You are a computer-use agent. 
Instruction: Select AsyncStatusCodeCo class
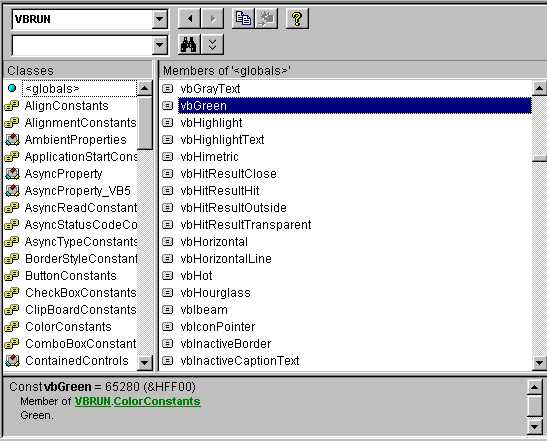point(81,225)
